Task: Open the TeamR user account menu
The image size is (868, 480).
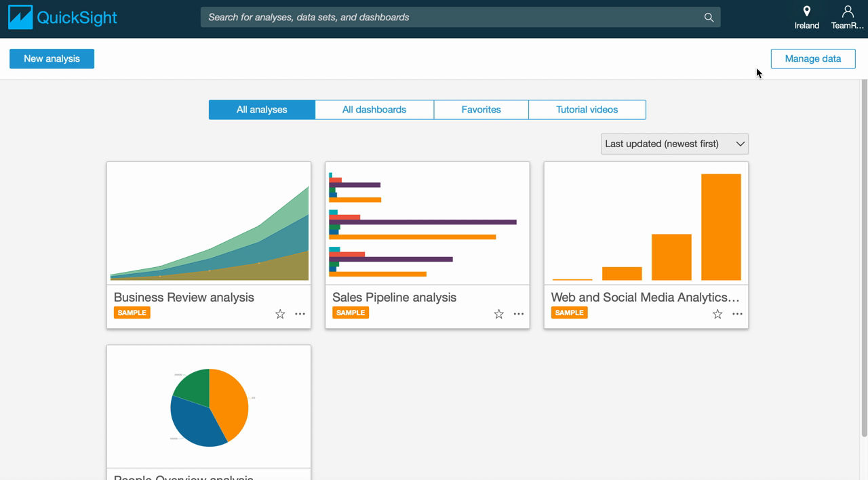Action: pos(847,18)
